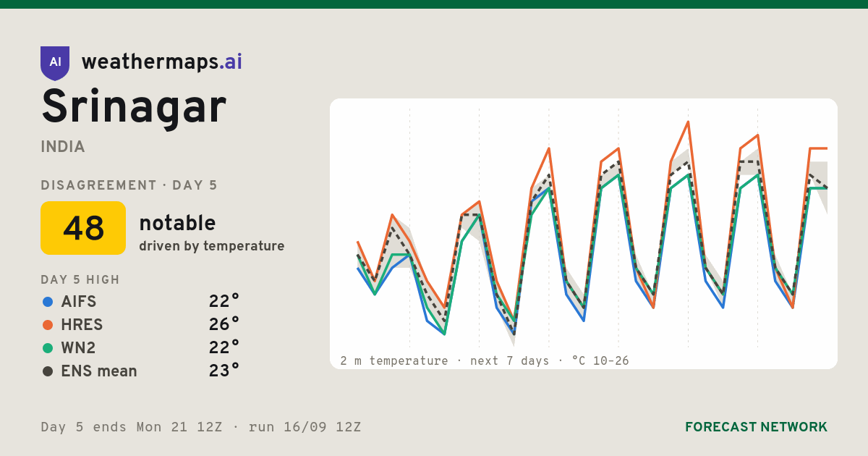
Task: Click the dark ENS mean legend dot
Action: click(x=48, y=371)
